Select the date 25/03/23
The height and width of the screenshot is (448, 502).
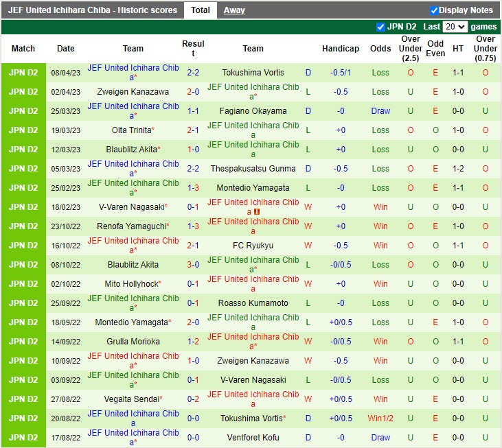[x=66, y=111]
